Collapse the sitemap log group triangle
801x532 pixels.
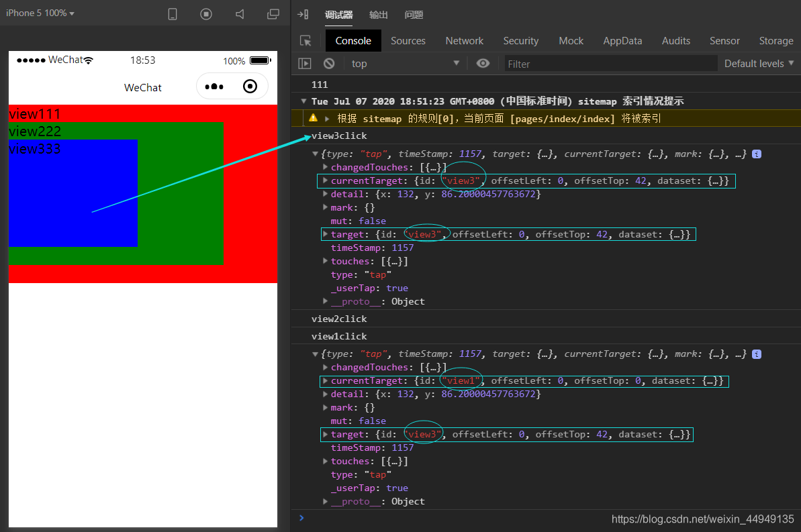click(x=304, y=101)
